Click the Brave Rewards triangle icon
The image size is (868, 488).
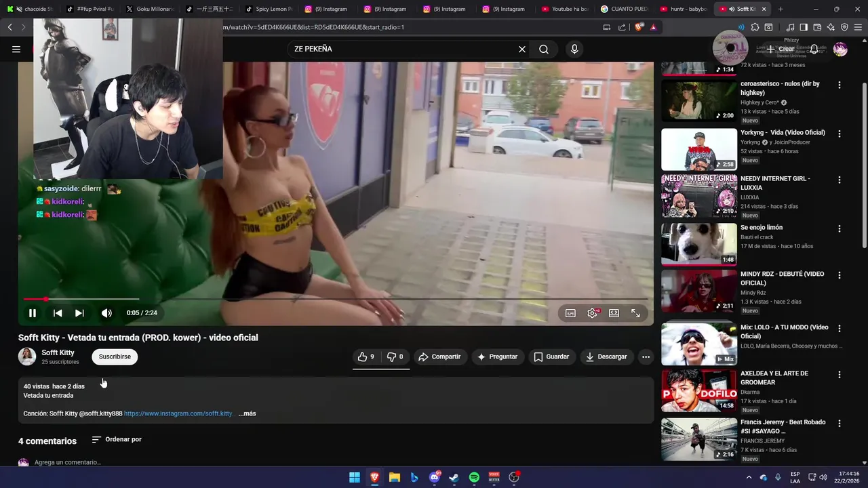(x=653, y=27)
